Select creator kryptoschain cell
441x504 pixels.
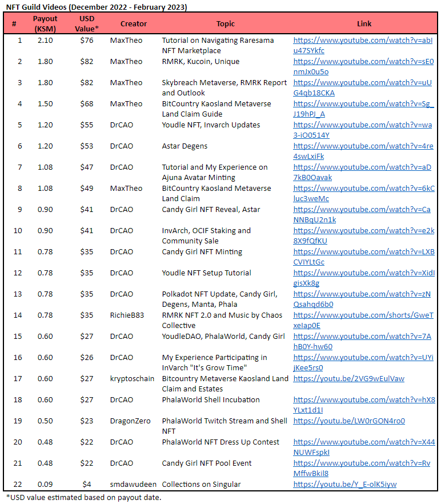(x=132, y=379)
